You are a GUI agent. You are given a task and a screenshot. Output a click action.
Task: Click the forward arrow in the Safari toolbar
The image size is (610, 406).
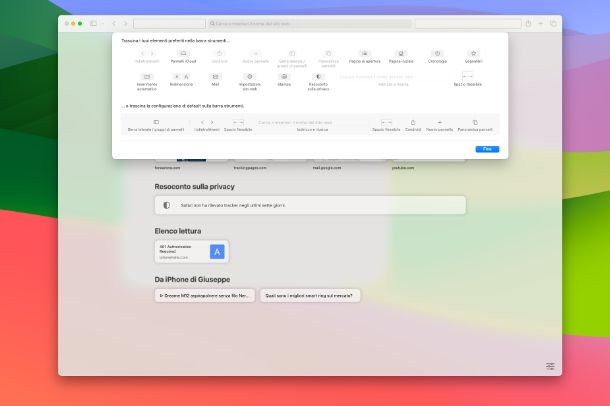coord(125,24)
